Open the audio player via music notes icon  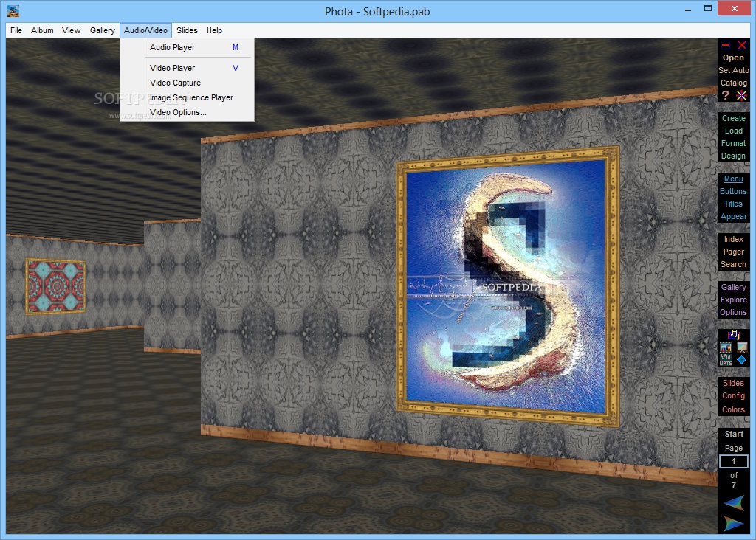734,334
